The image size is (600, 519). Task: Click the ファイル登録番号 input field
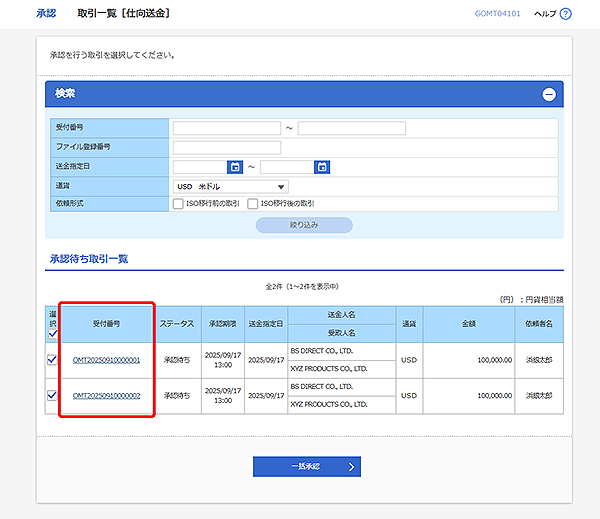click(x=227, y=148)
